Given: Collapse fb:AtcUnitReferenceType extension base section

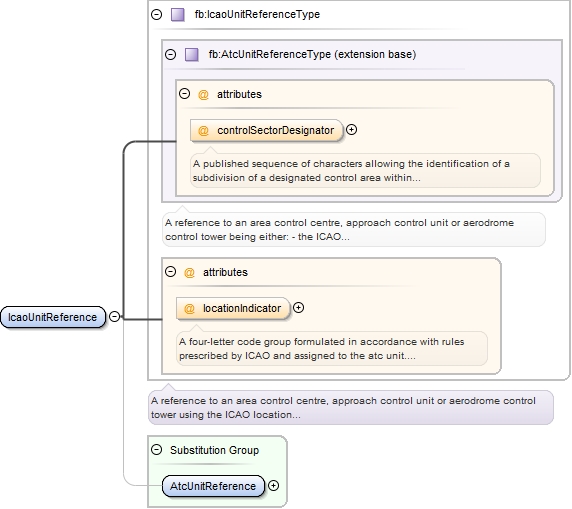Looking at the screenshot, I should (x=170, y=55).
